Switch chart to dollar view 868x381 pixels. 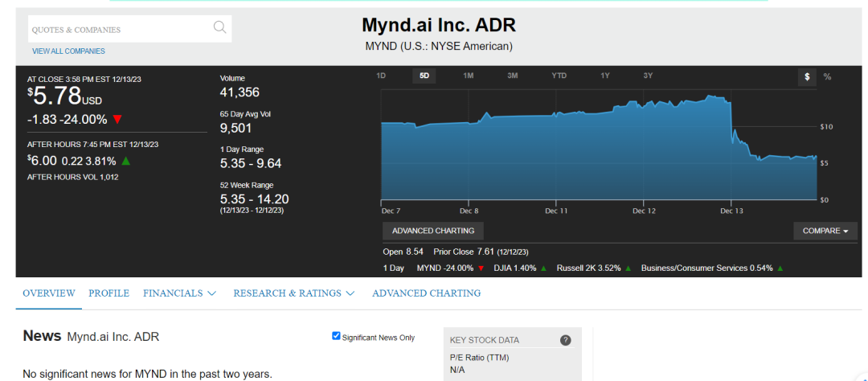[807, 77]
